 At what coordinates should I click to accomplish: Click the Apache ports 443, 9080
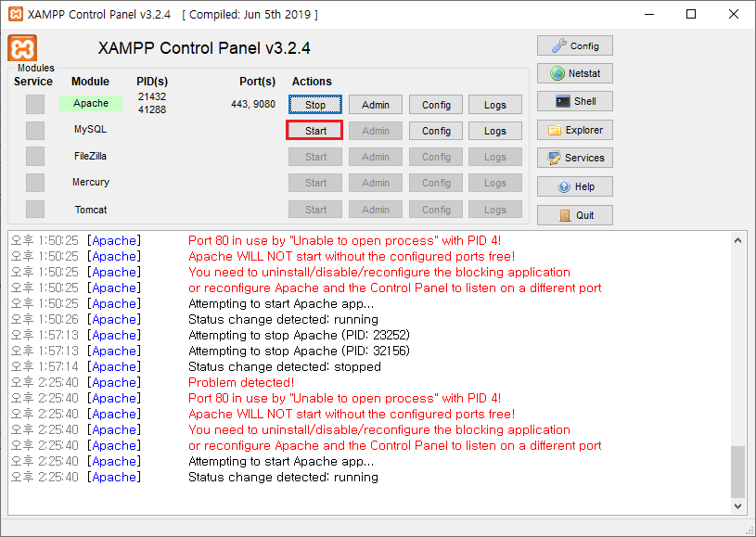click(253, 104)
